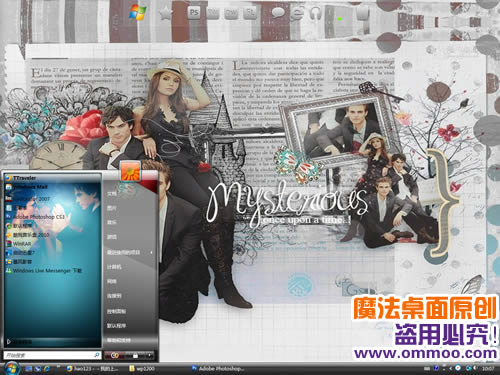This screenshot has width=500, height=375.
Task: Launch Flash via the FL dock icon
Action: pyautogui.click(x=249, y=13)
